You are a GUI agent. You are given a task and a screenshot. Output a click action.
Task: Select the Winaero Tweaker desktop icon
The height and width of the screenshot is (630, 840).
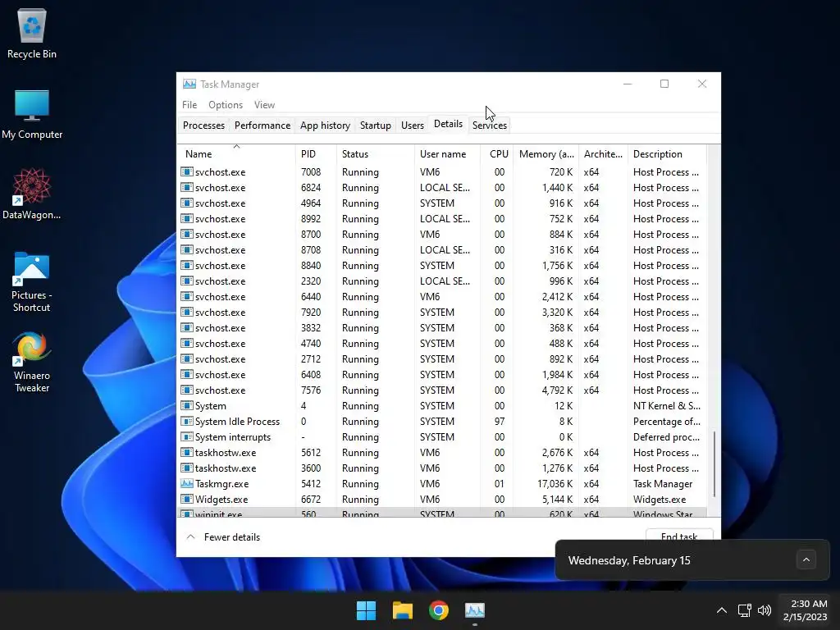[x=32, y=362]
